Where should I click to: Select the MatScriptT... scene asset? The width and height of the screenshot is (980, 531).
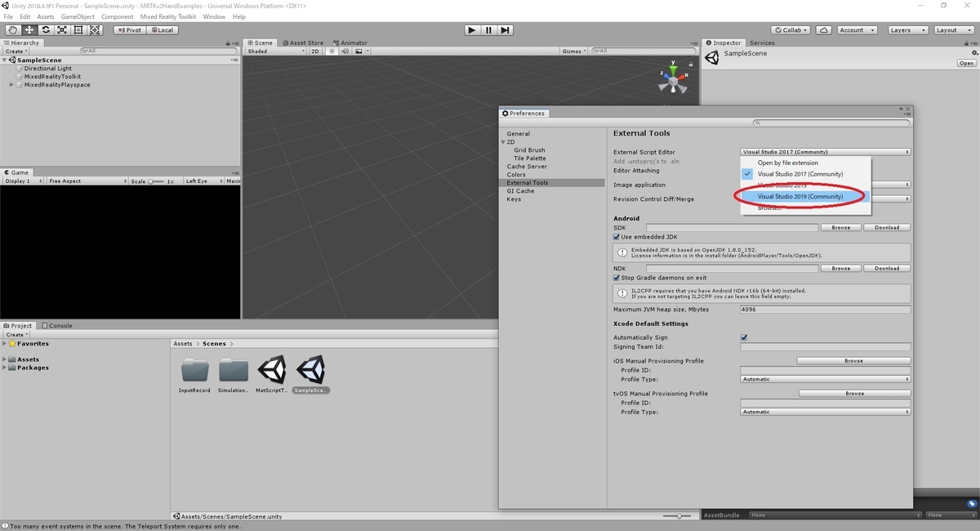(x=271, y=375)
